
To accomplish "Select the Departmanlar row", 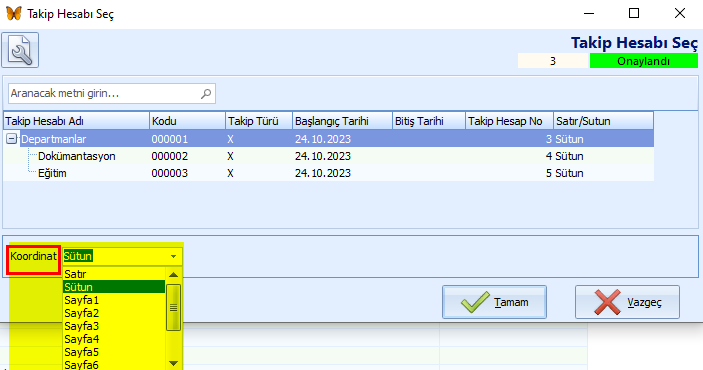I will coord(328,139).
